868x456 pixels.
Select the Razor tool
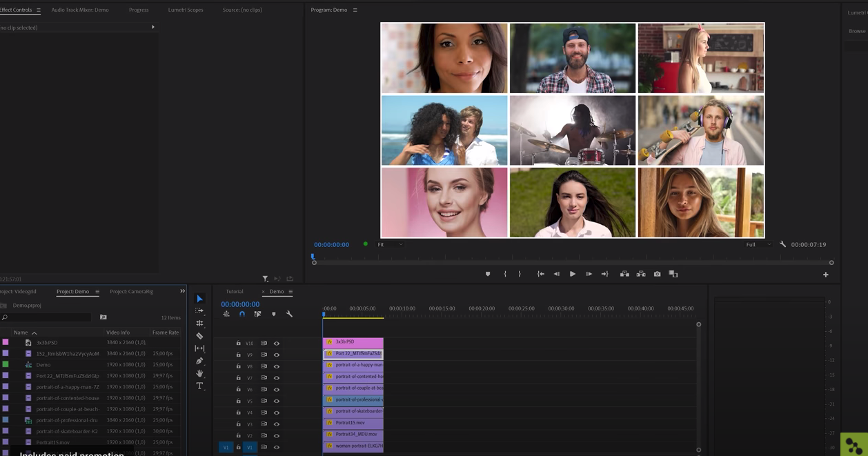pos(199,336)
